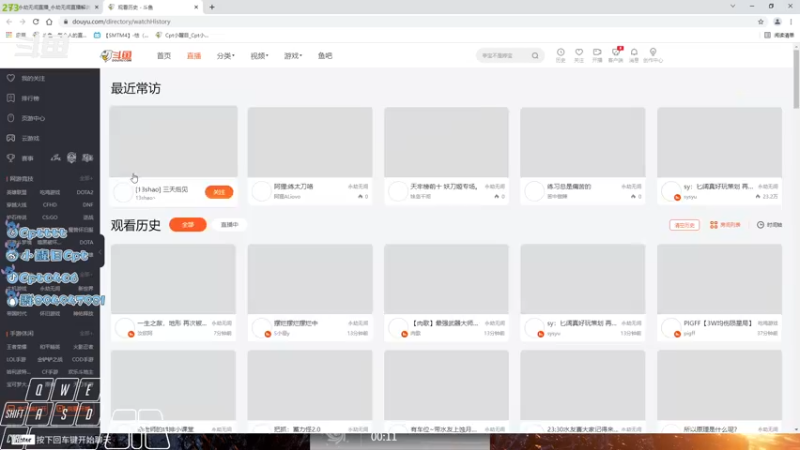Expand 全部 for 手游休闲 section
The height and width of the screenshot is (450, 800).
(x=86, y=333)
